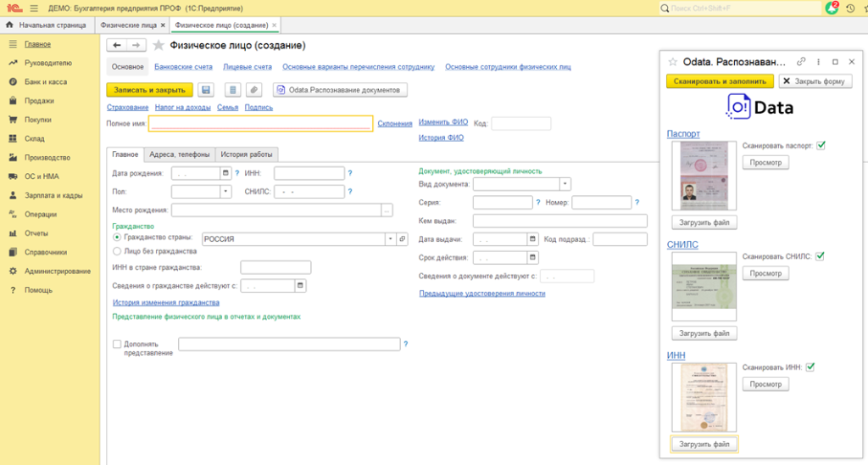Select Лицо без гражданства radio button
868x465 pixels.
(117, 251)
